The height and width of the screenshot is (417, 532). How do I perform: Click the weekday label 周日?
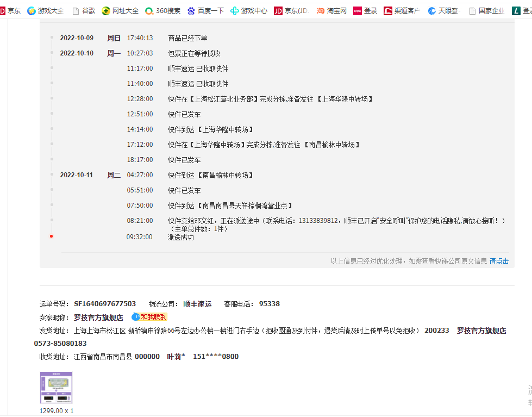tap(114, 38)
